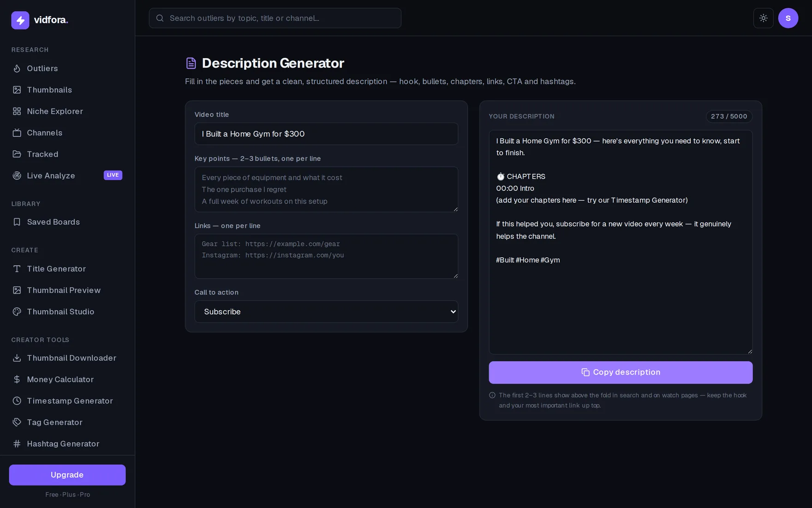Viewport: 812px width, 508px height.
Task: Click the Upgrade button
Action: coord(67,475)
